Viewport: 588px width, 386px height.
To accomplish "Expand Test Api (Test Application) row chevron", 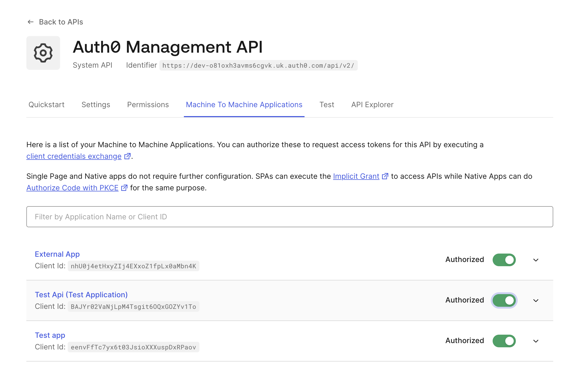I will click(536, 301).
